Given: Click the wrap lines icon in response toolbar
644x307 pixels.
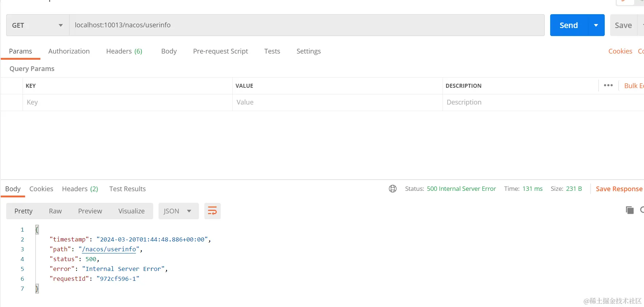Looking at the screenshot, I should 212,211.
